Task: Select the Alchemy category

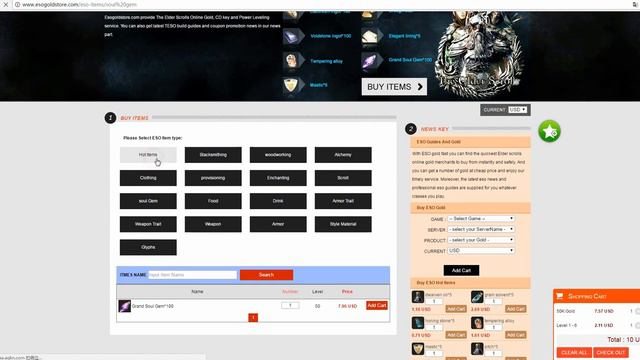Action: coord(343,155)
